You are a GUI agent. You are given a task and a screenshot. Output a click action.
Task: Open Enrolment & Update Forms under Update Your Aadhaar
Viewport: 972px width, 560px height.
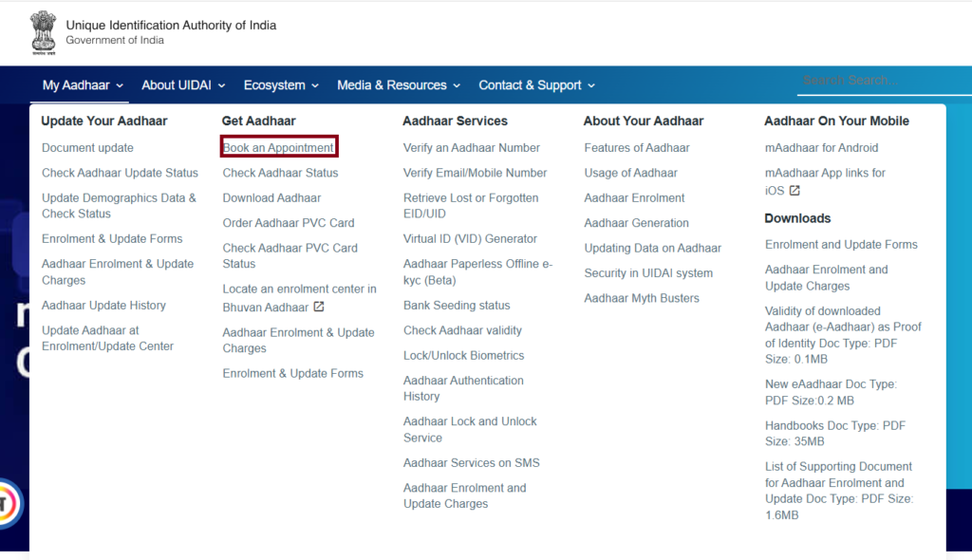click(112, 239)
